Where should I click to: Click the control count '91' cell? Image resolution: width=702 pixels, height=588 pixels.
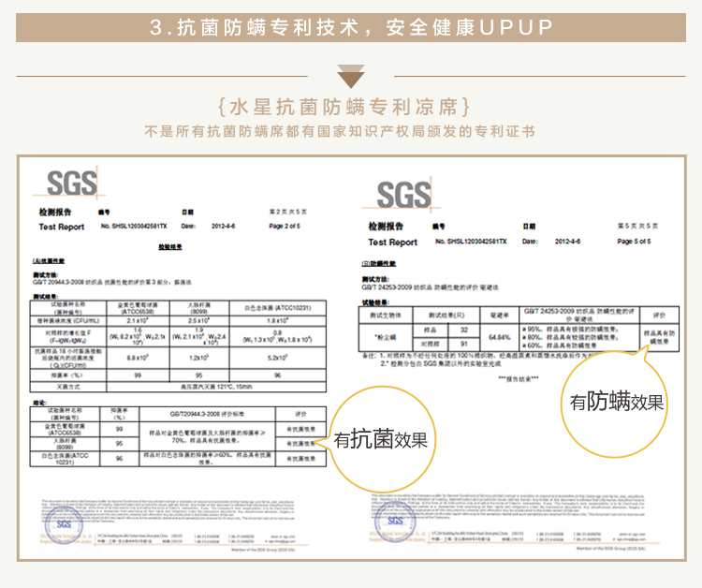(x=464, y=344)
